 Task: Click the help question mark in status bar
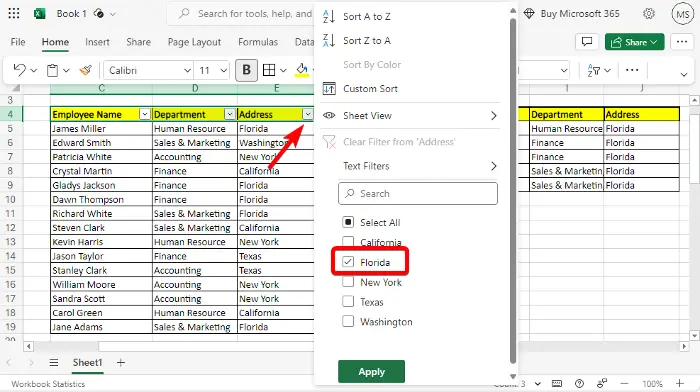tap(579, 384)
